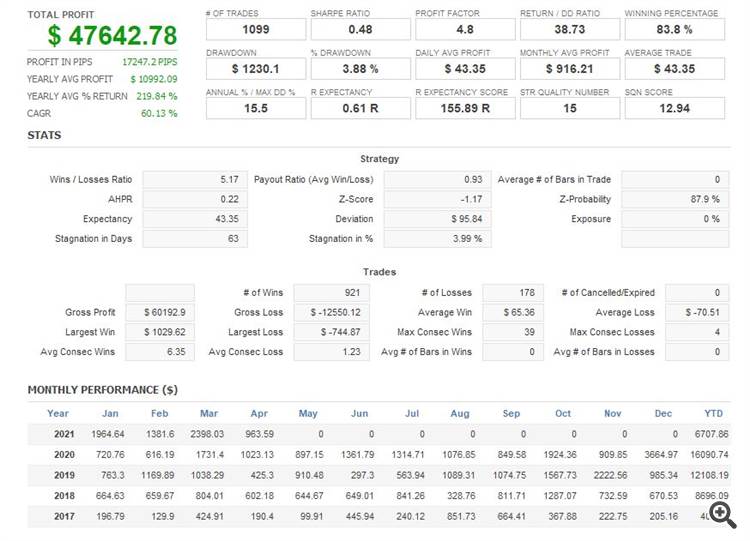750x541 pixels.
Task: Click the Dec column header
Action: (663, 413)
